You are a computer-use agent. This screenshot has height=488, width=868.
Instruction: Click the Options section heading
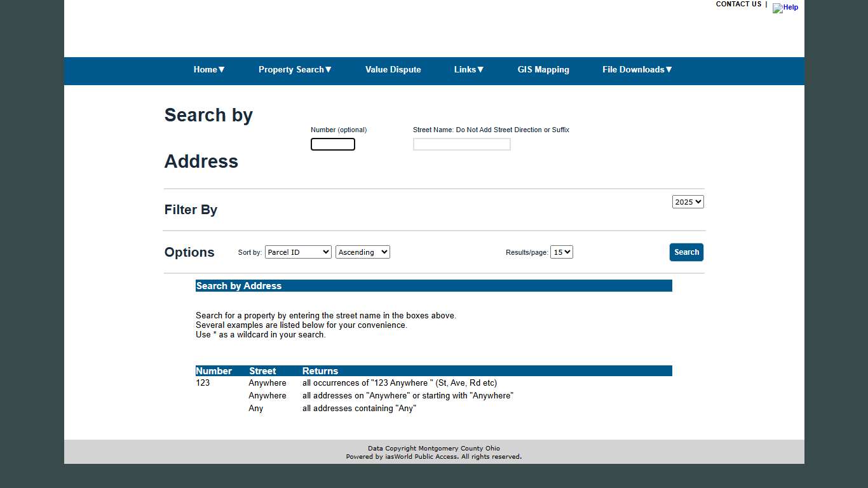coord(189,252)
